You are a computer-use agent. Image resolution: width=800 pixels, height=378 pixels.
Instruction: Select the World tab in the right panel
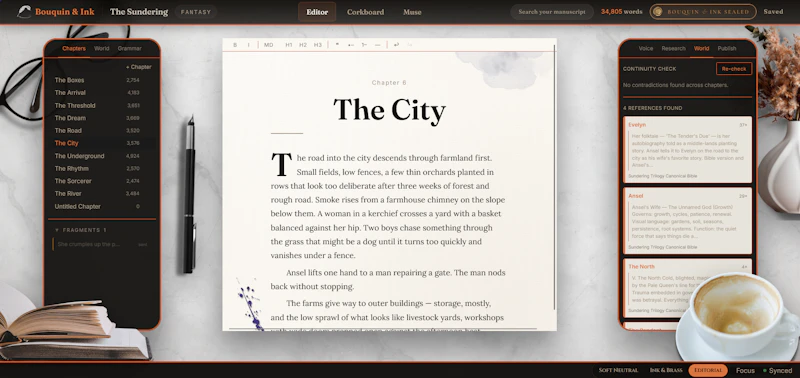[702, 48]
